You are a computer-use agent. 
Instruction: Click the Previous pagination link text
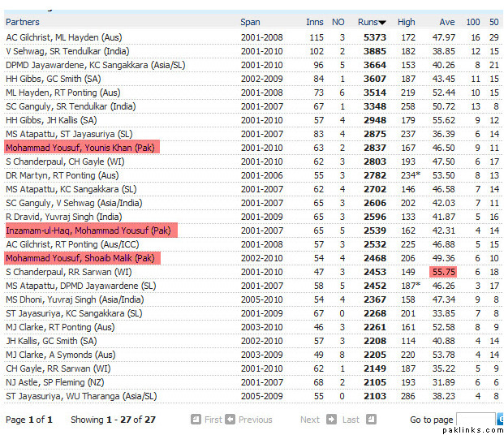tap(255, 420)
